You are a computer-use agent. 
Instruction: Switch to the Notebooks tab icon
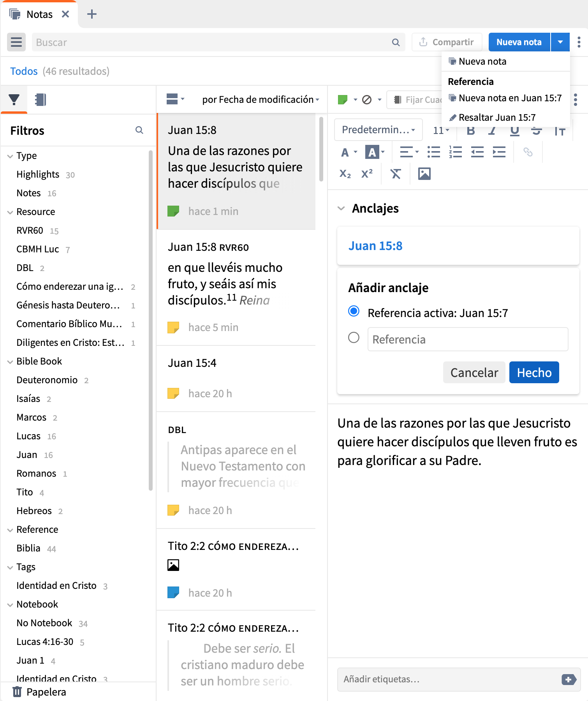pos(40,100)
